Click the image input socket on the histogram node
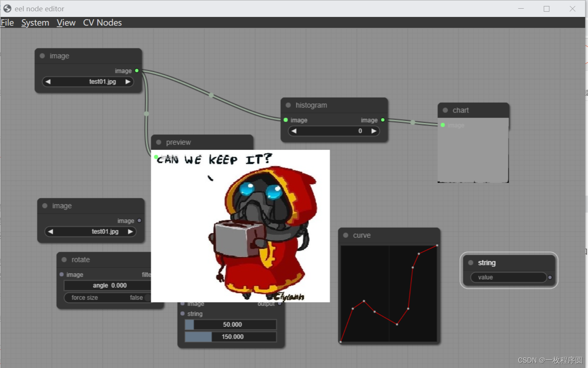 click(x=286, y=120)
